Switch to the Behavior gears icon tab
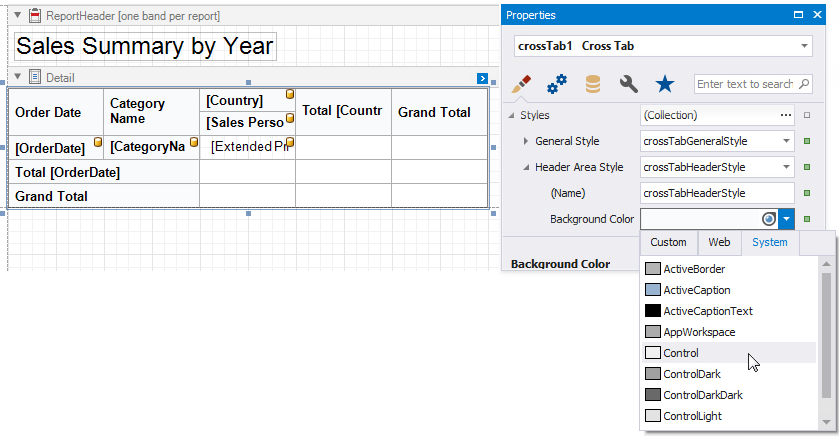 click(x=557, y=84)
